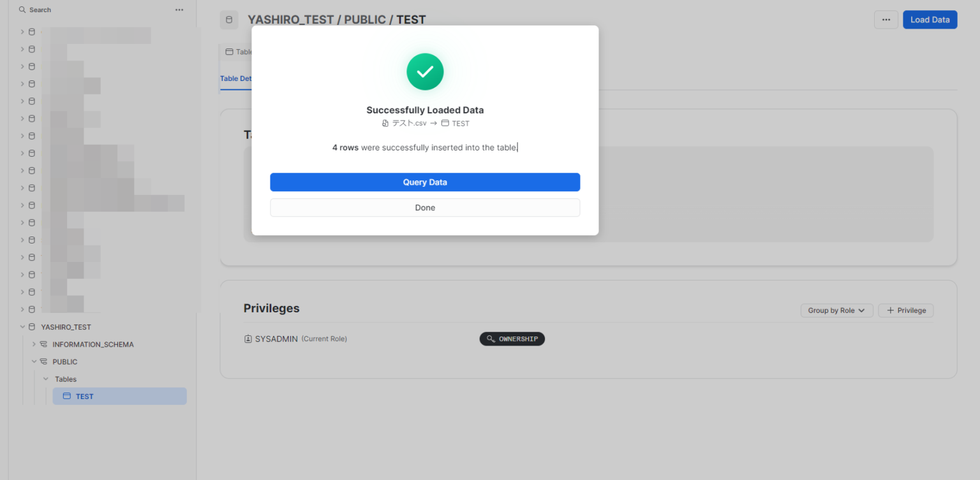Switch to the Table Details tab
This screenshot has width=980, height=480.
pos(236,79)
